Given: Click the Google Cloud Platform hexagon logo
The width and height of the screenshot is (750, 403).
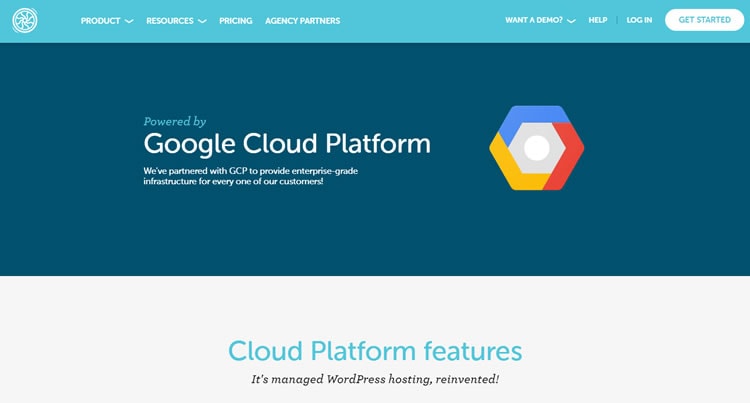Looking at the screenshot, I should tap(537, 148).
